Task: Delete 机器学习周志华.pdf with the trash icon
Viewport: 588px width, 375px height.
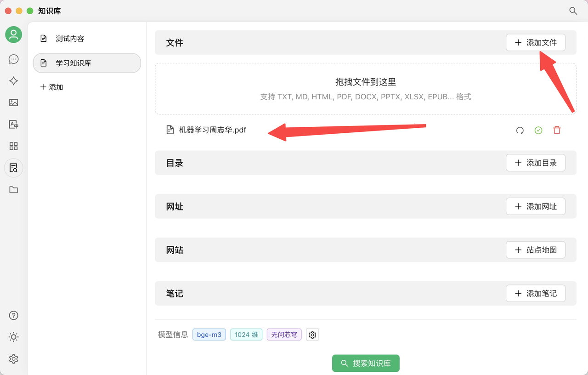Action: pyautogui.click(x=557, y=130)
